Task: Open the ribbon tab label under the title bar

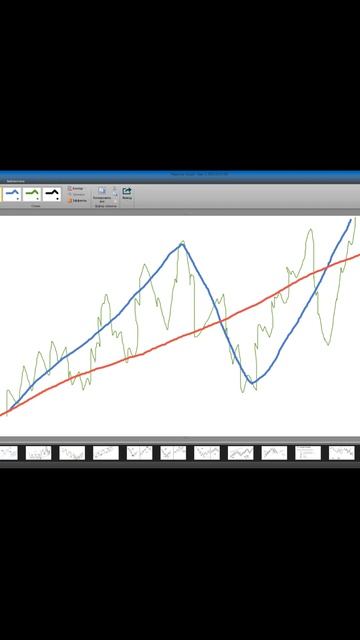Action: coord(15,181)
